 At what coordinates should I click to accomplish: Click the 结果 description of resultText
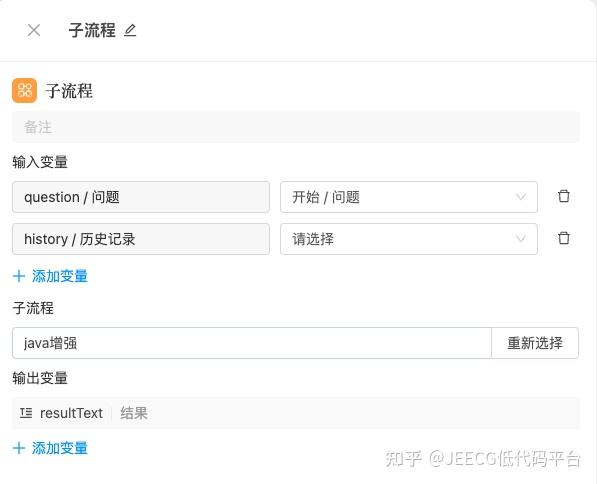point(134,413)
